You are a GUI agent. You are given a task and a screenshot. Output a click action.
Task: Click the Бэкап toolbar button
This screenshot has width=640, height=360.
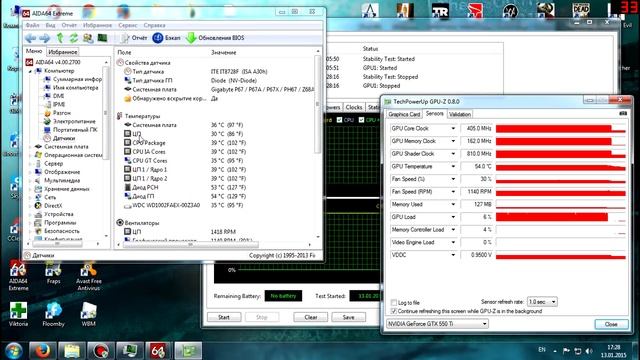167,38
